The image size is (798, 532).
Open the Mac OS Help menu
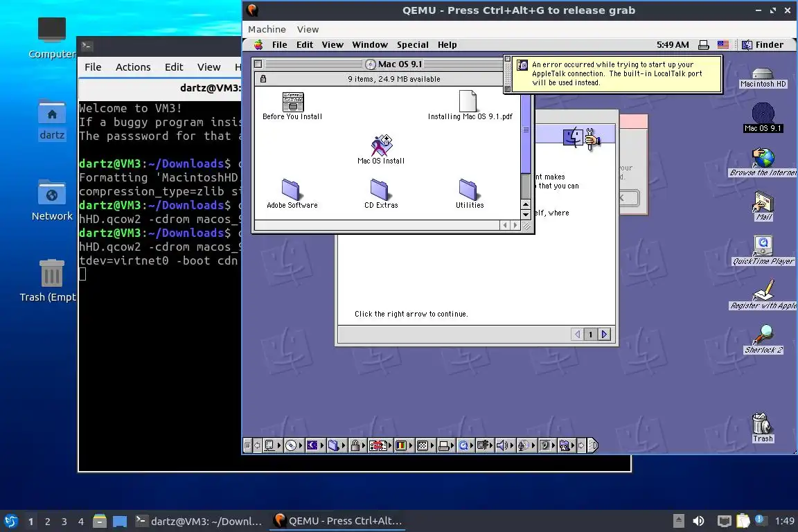coord(447,45)
